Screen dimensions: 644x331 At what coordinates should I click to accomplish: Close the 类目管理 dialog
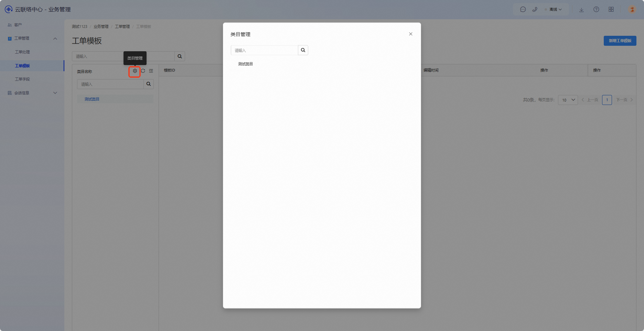tap(410, 34)
